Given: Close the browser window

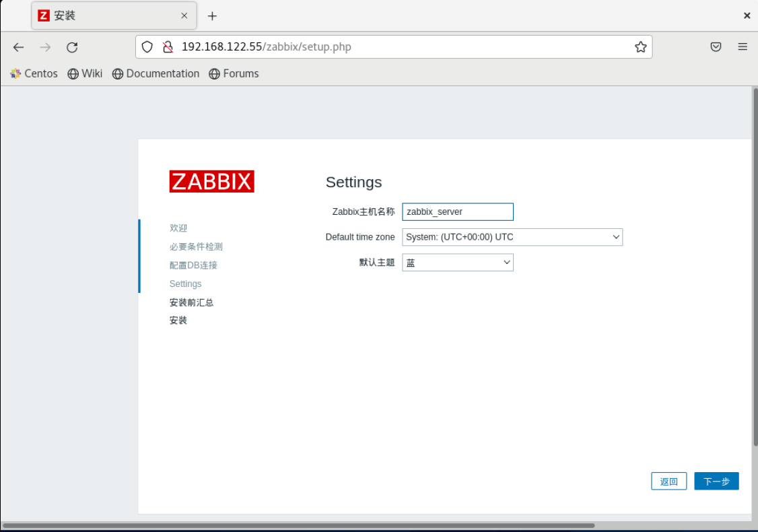Looking at the screenshot, I should pos(747,15).
